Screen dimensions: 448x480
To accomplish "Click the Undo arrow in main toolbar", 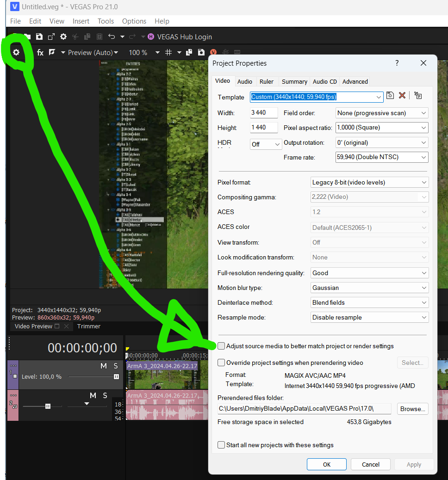I will point(112,37).
